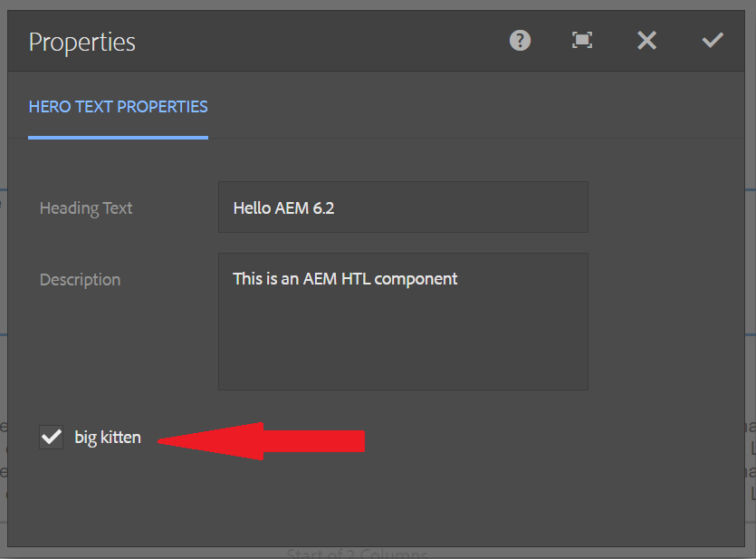Place cursor in "This is an AEM HTL component"
Screen dimensions: 756x559
pos(345,279)
